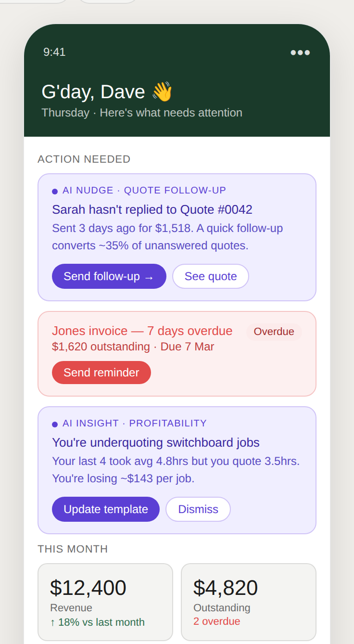
Task: Click the Quote #0042 headline text
Action: tap(152, 210)
